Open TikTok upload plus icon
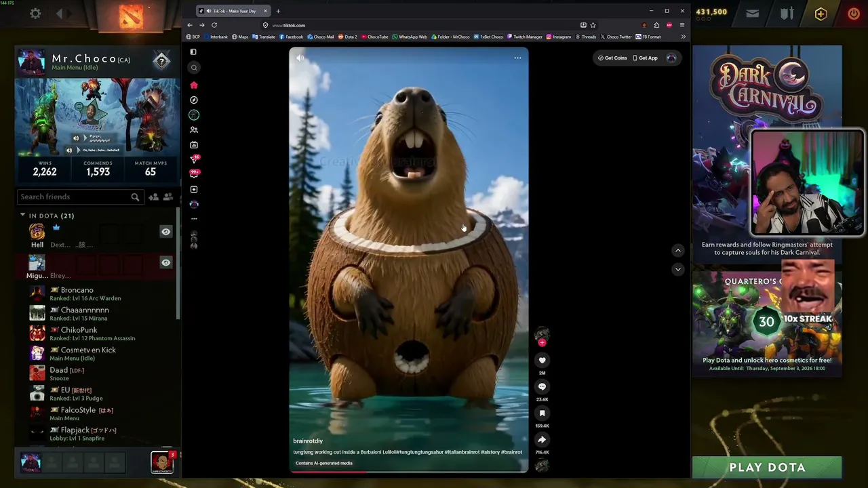Viewport: 868px width, 488px height. (194, 189)
